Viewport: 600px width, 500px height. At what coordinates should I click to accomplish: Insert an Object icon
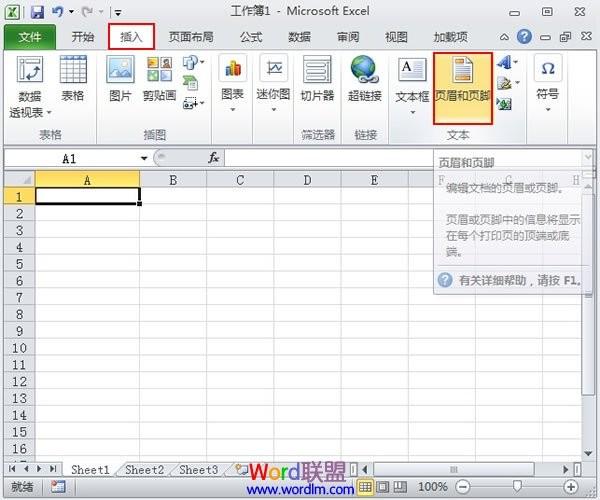tap(504, 103)
